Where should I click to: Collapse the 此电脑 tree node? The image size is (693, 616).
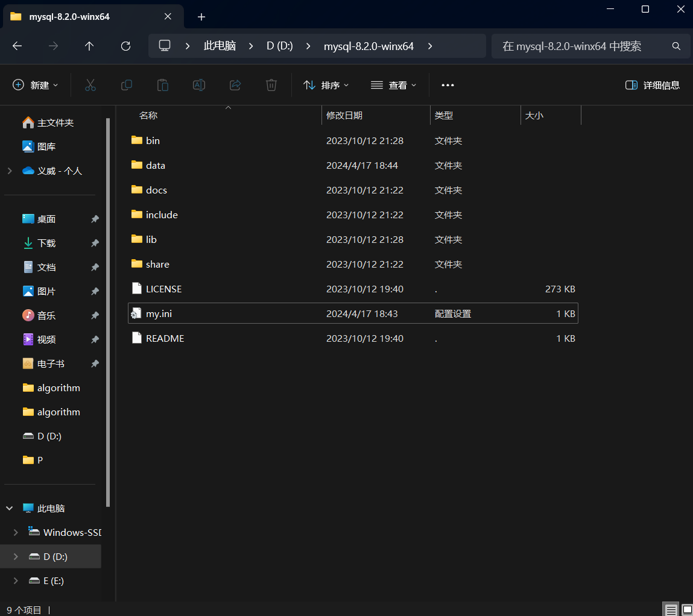pyautogui.click(x=9, y=508)
